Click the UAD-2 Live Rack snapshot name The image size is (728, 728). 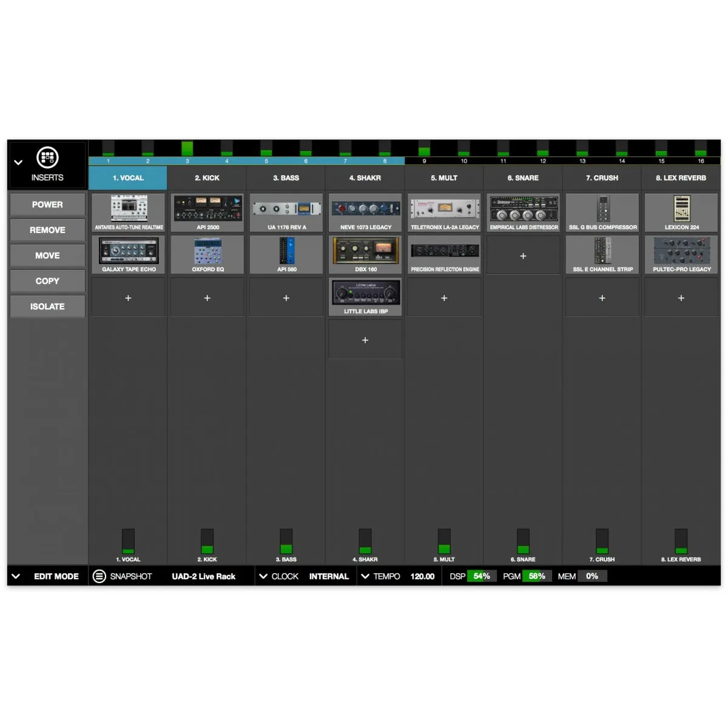click(x=203, y=576)
